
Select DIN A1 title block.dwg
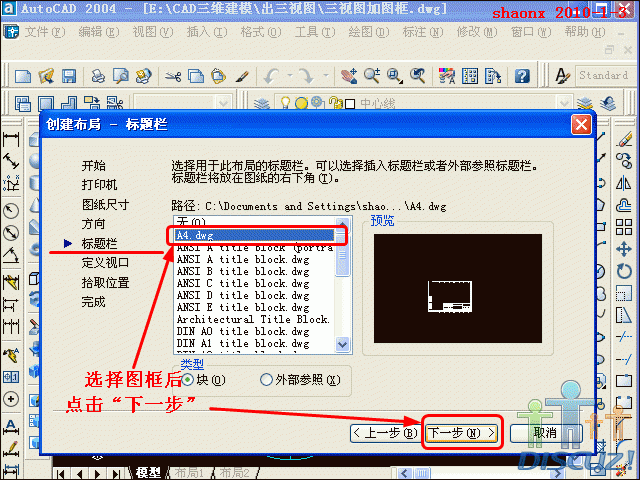point(255,343)
